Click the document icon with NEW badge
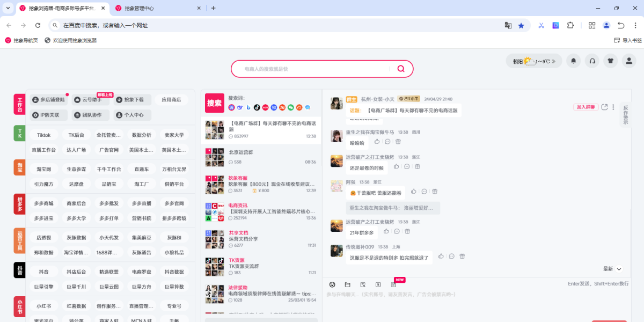The image size is (644, 322). click(393, 284)
